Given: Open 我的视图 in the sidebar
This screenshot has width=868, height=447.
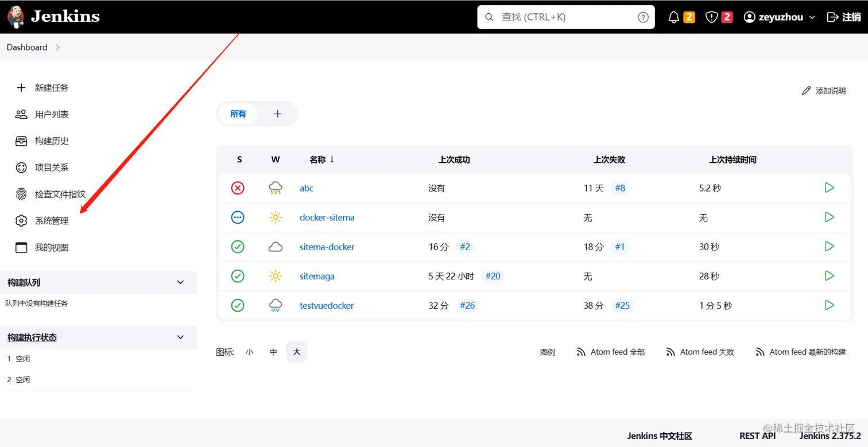Looking at the screenshot, I should (x=42, y=247).
